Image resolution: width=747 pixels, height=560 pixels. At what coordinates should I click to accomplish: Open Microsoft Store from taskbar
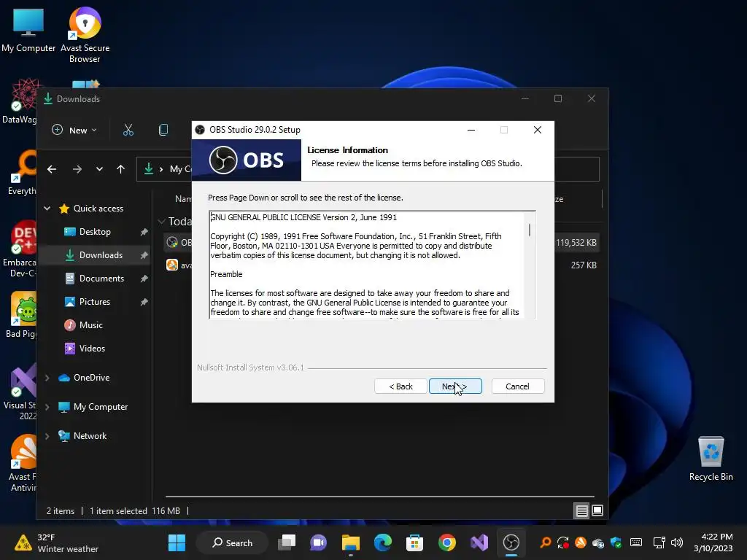point(414,542)
